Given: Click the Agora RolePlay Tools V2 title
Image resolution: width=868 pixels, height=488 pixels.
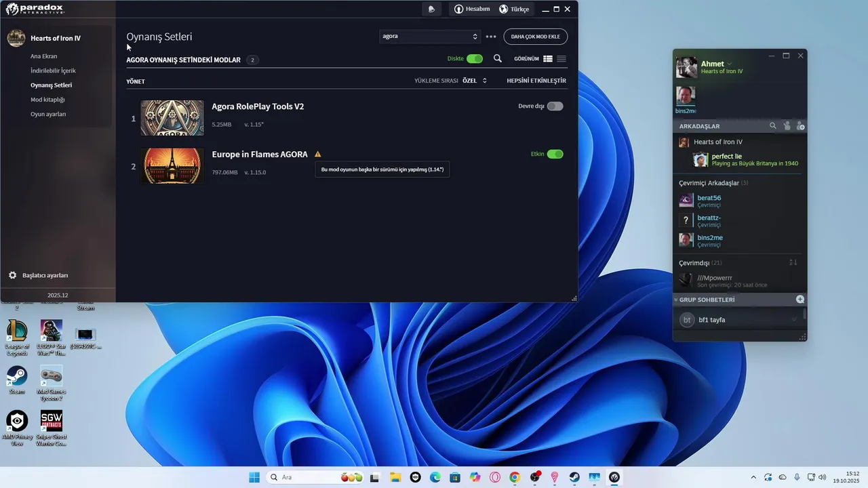Looking at the screenshot, I should 258,106.
